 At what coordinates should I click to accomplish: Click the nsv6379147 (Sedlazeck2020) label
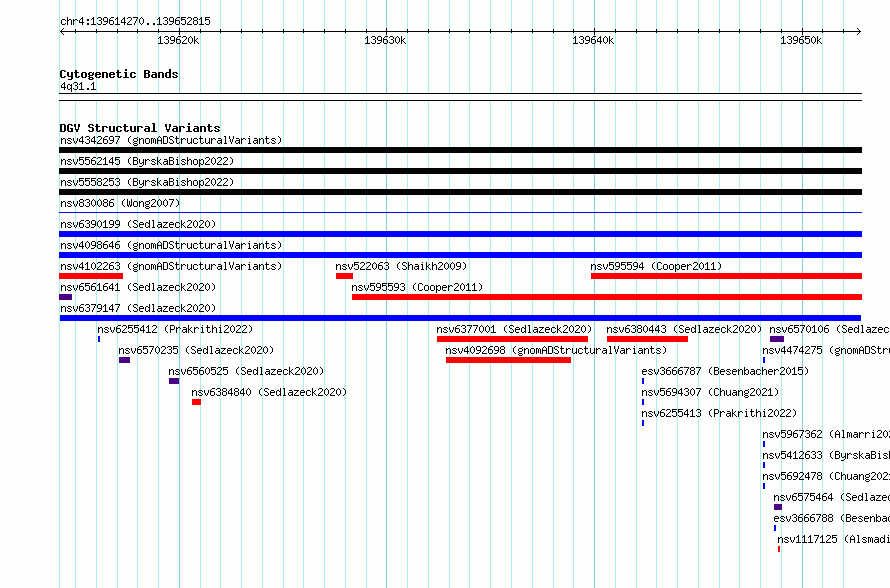pos(138,308)
